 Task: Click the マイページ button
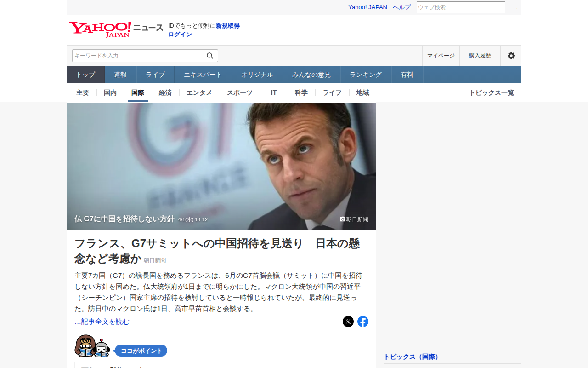[441, 56]
